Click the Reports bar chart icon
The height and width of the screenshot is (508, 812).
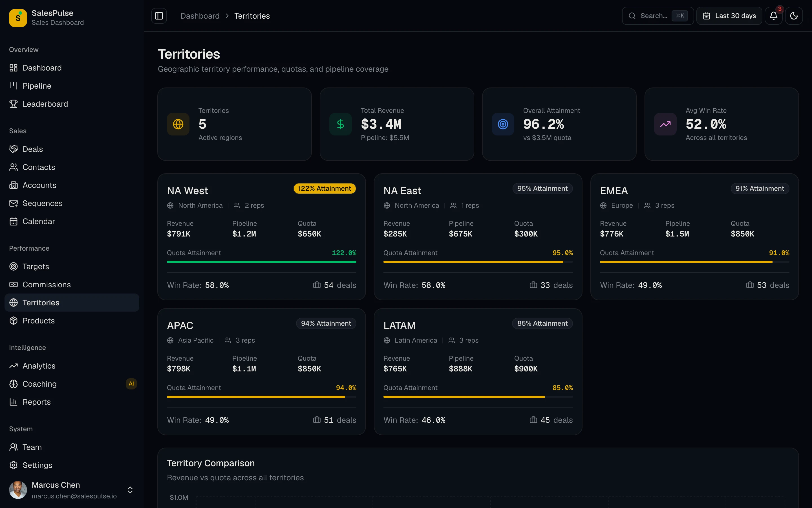point(14,402)
